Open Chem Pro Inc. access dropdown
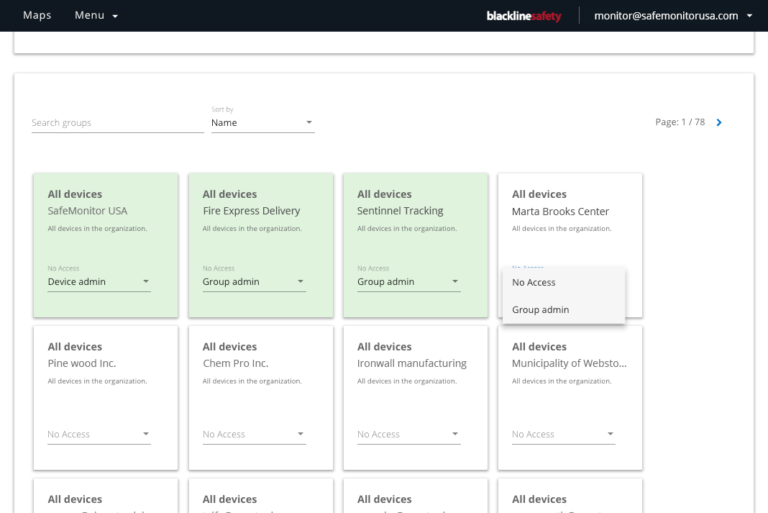The width and height of the screenshot is (768, 513). pos(254,434)
